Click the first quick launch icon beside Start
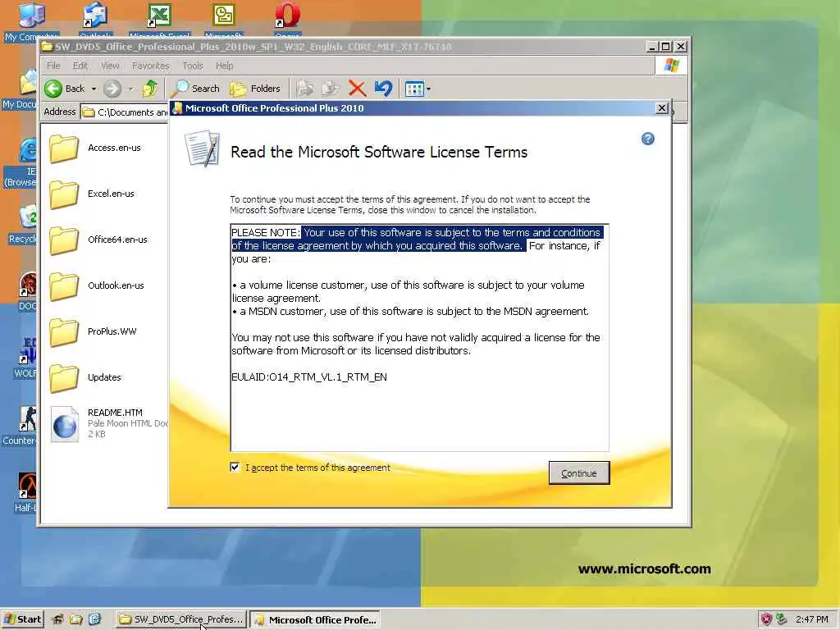This screenshot has width=840, height=630. (58, 619)
